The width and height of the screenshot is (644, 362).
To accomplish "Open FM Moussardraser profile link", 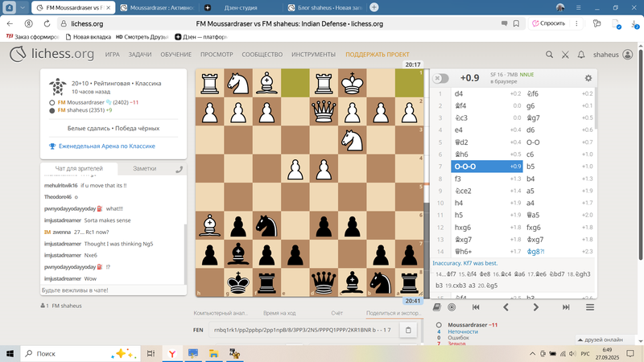I will pyautogui.click(x=80, y=102).
